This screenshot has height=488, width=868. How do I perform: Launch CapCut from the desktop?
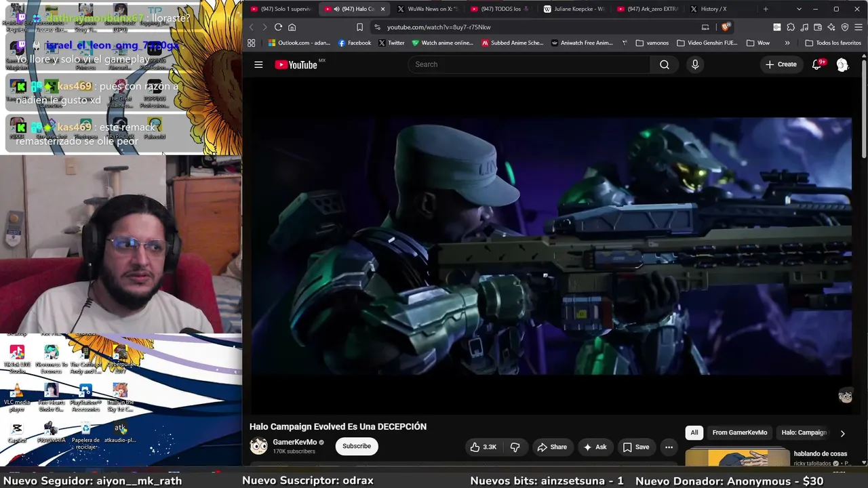17,432
